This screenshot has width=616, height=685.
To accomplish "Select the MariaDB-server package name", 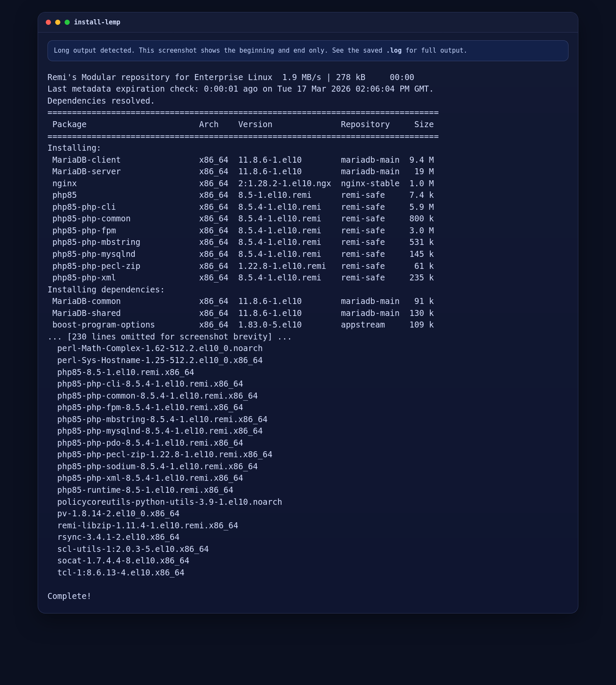I will (86, 172).
